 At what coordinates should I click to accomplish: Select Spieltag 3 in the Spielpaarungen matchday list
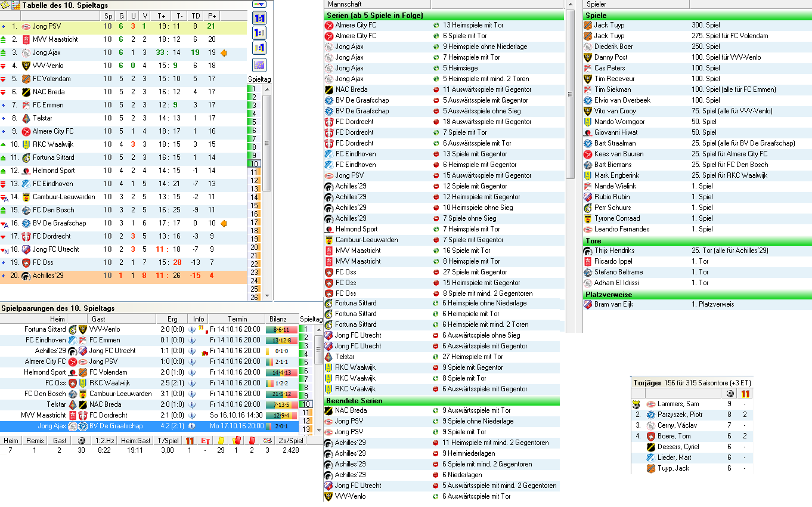click(305, 345)
